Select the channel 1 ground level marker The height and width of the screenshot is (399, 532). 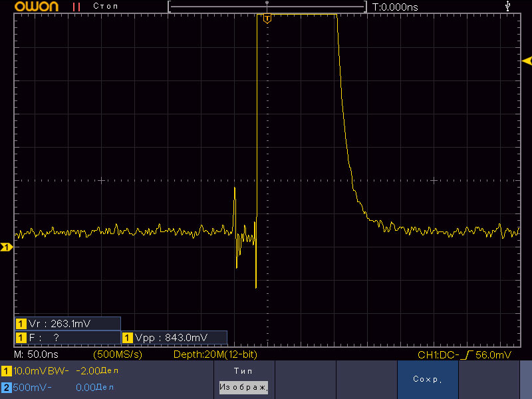pos(6,247)
